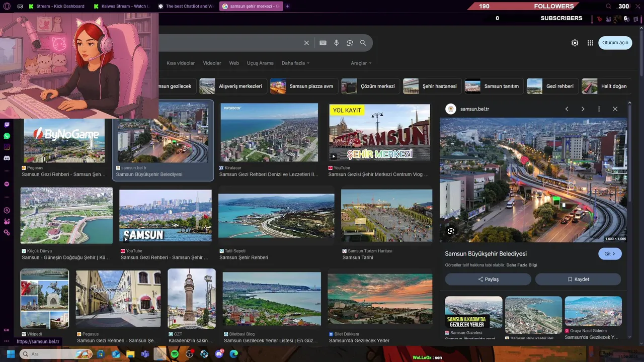
Task: Open the 'Daha Fazla Bilgi' link
Action: [522, 265]
